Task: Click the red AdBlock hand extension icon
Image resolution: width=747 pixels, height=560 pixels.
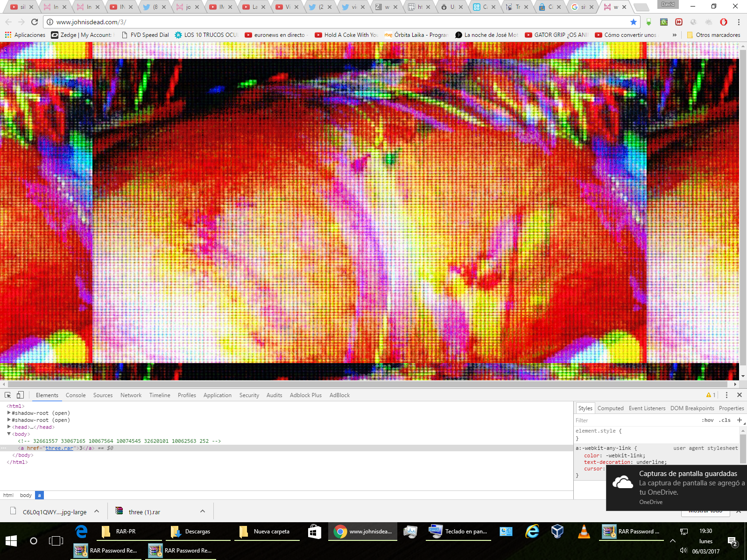Action: coord(723,22)
